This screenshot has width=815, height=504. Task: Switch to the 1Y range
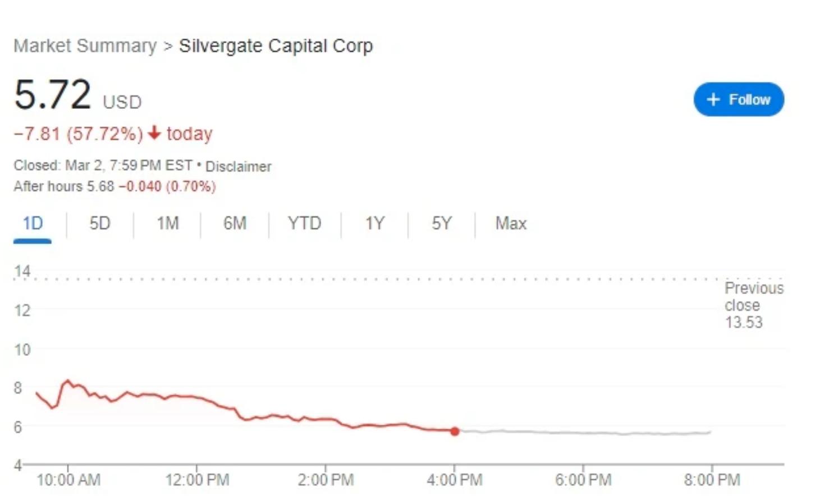tap(374, 223)
